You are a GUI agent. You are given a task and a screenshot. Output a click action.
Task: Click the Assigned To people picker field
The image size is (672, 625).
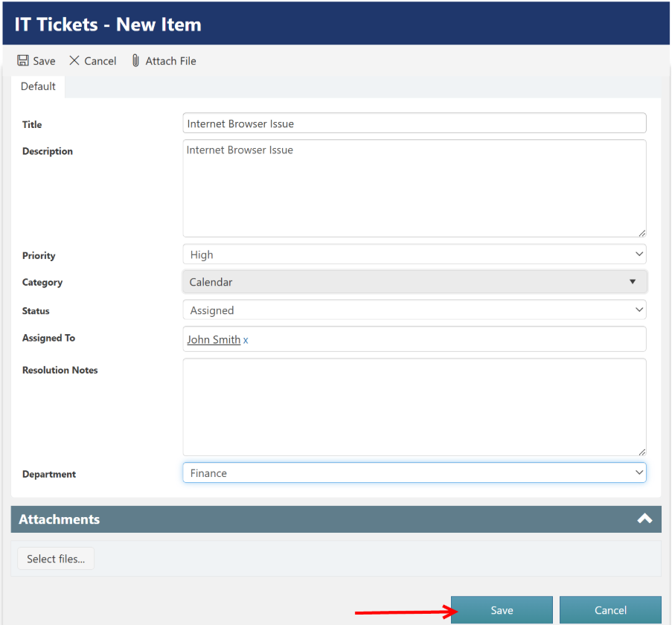pos(447,339)
